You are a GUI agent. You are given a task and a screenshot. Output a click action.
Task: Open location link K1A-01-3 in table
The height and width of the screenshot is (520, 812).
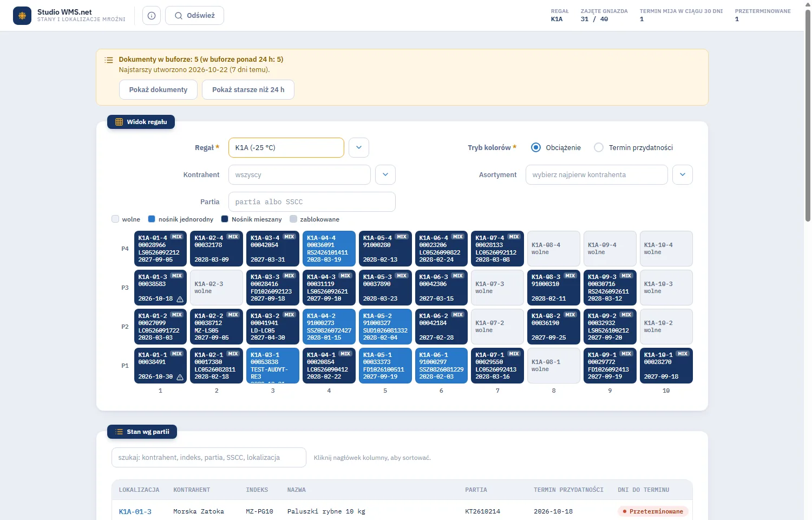(135, 511)
